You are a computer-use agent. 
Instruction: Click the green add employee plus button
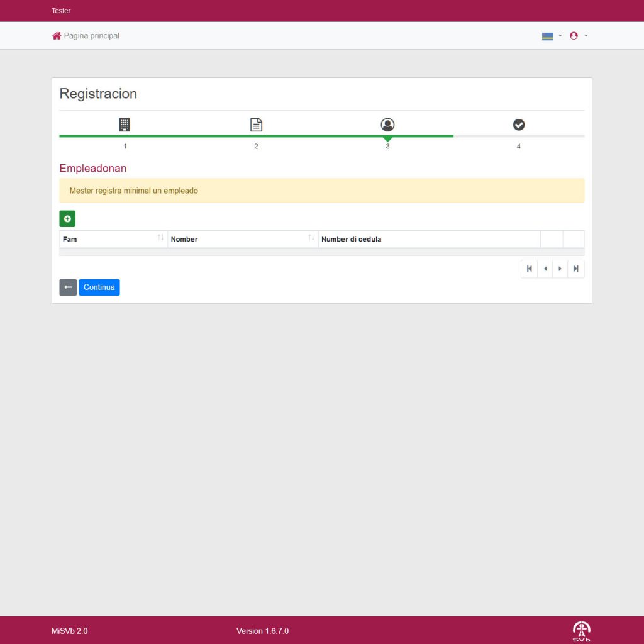coord(67,219)
